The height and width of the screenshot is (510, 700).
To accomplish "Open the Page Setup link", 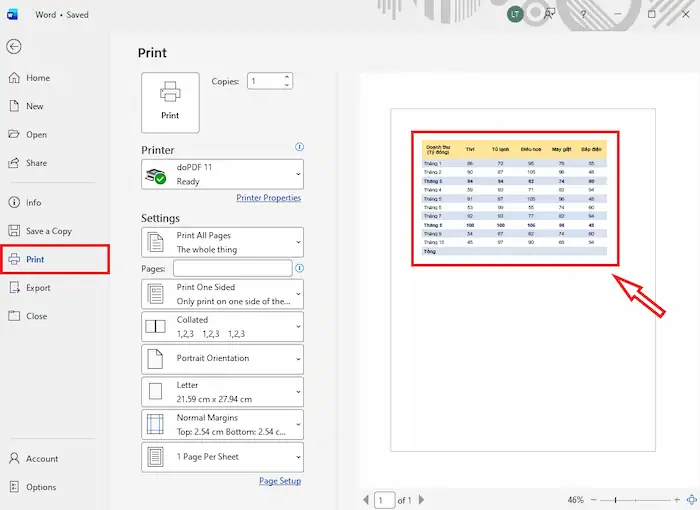I will [x=280, y=481].
